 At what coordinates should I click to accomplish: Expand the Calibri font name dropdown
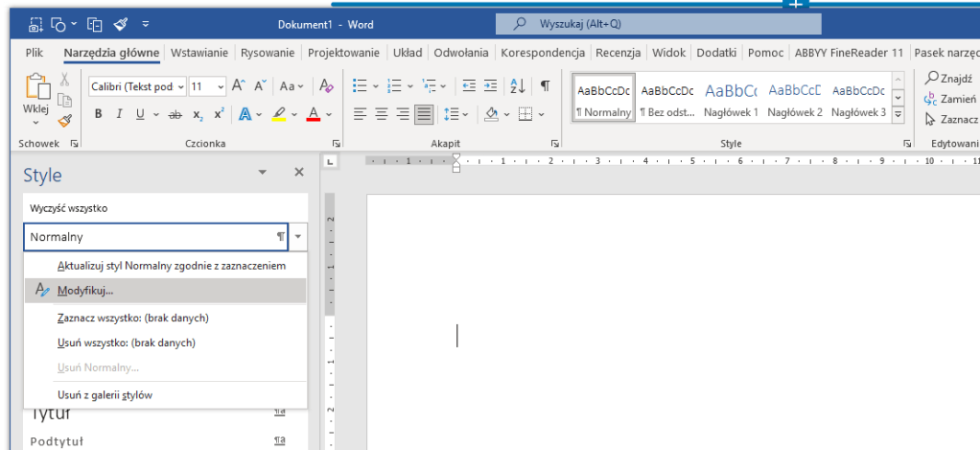[x=179, y=86]
